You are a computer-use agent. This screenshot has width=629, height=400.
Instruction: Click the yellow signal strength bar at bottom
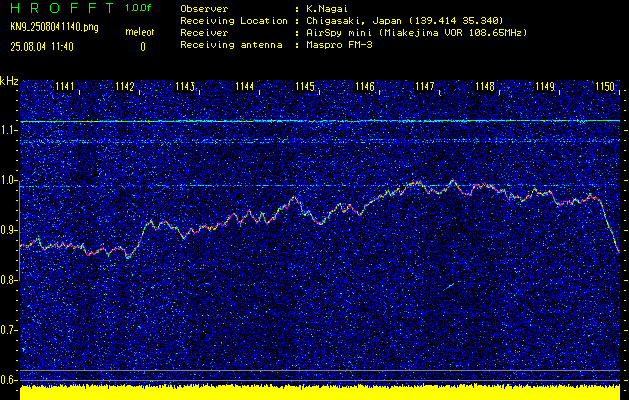click(320, 393)
